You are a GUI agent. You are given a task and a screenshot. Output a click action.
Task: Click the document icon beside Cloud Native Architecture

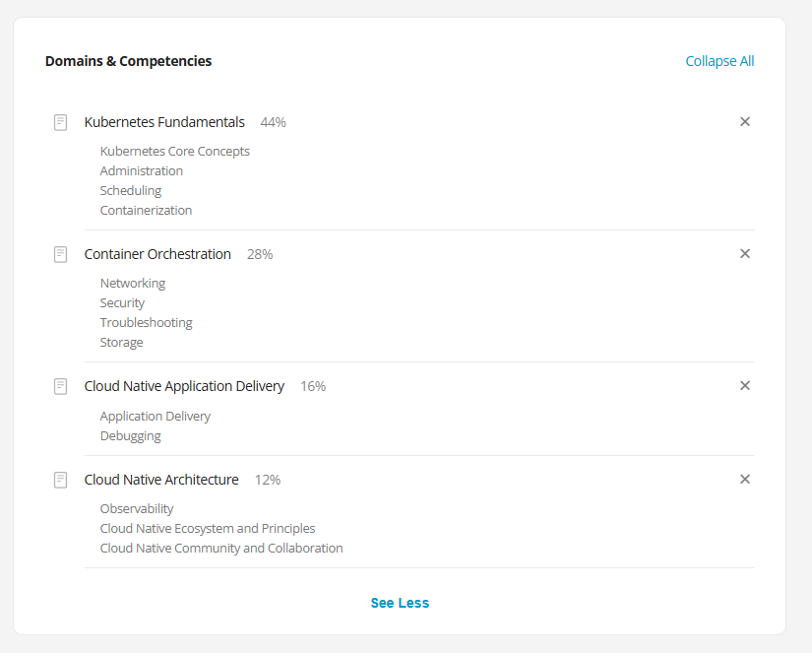point(61,480)
